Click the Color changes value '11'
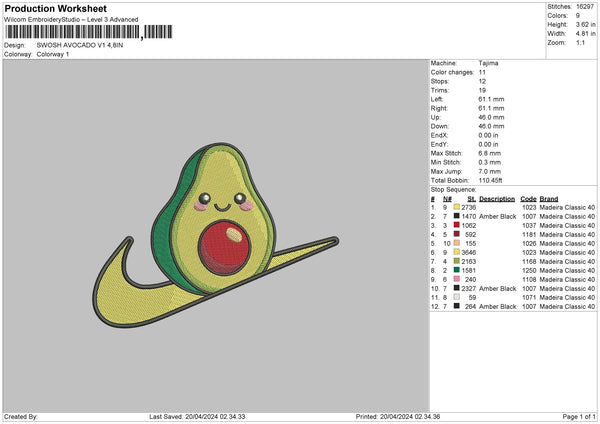 [482, 72]
